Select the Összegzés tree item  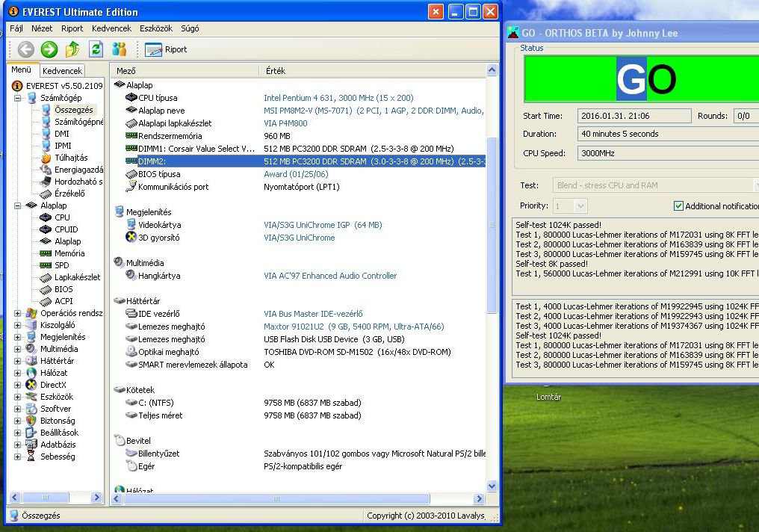pyautogui.click(x=73, y=110)
